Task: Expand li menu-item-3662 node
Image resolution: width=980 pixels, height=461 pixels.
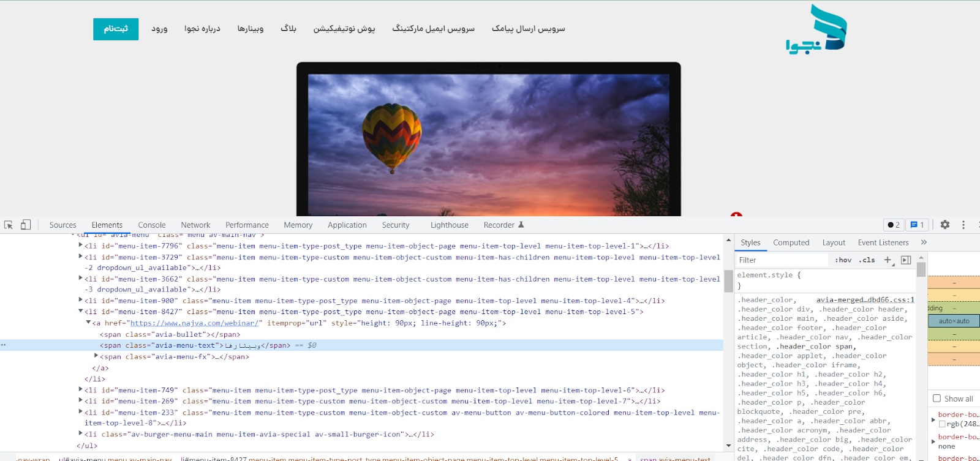Action: point(80,279)
